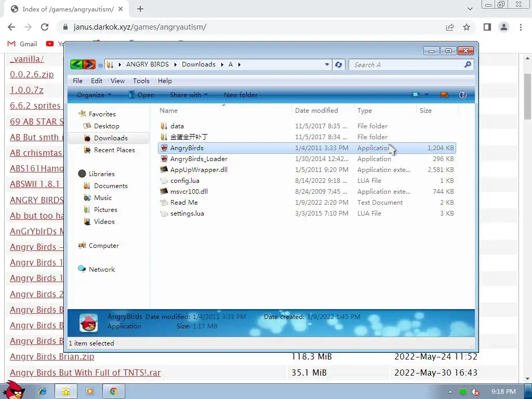
Task: Select the AppUpWrapper.dll file icon
Action: click(164, 170)
